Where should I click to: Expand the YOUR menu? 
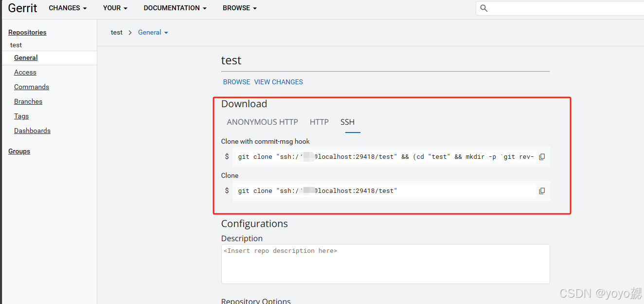coord(115,8)
